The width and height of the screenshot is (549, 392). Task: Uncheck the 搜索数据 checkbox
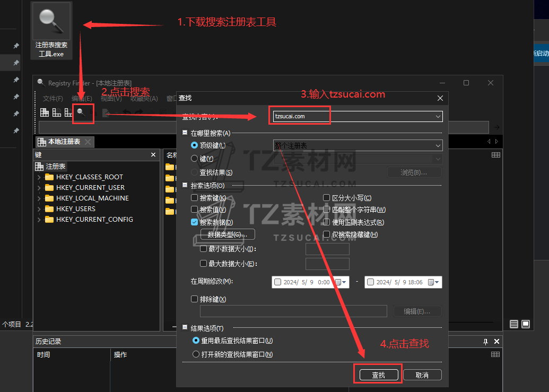click(x=194, y=222)
